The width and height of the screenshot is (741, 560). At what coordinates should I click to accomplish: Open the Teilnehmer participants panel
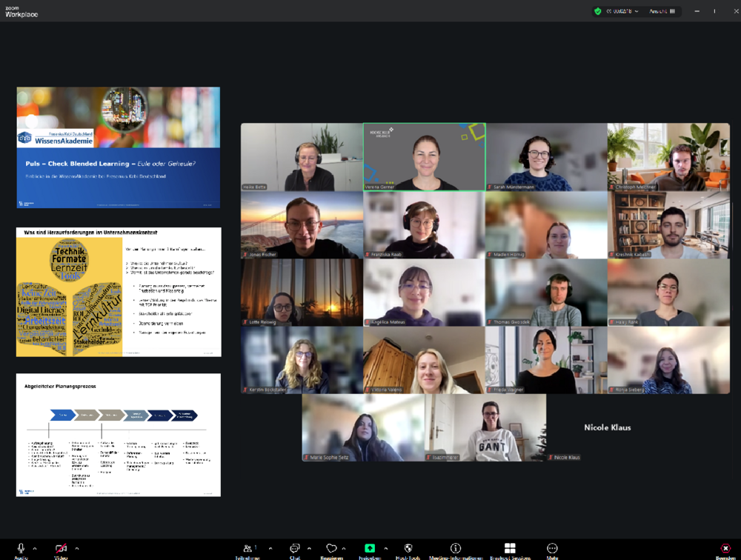point(247,549)
